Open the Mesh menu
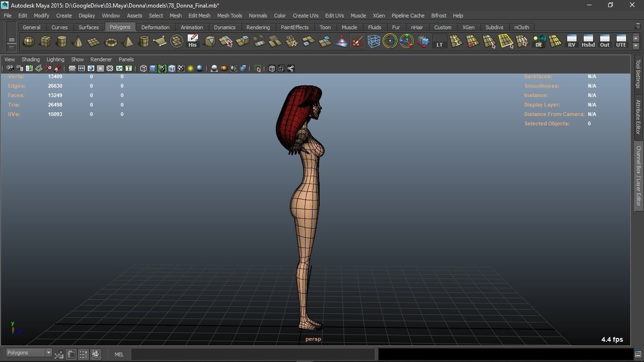 coord(175,16)
